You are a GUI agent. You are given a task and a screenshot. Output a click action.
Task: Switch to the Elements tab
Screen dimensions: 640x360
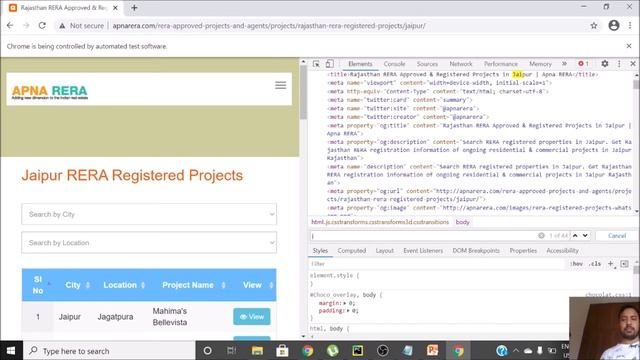[360, 64]
